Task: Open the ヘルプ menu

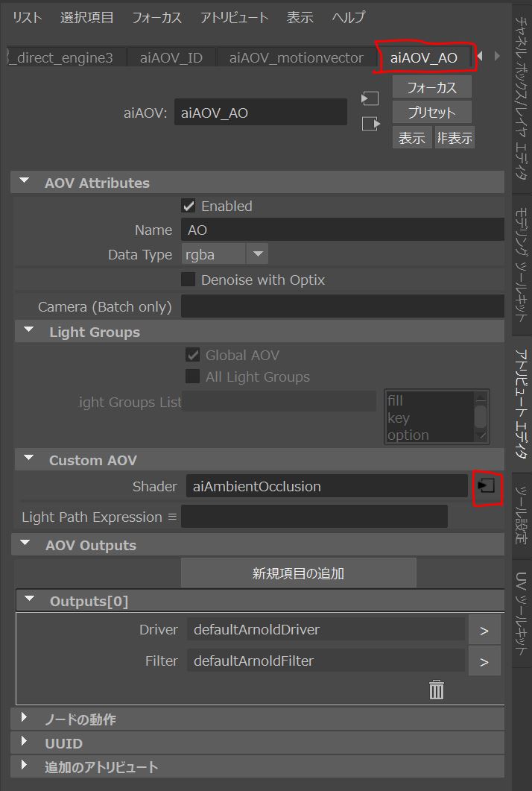Action: coord(349,18)
